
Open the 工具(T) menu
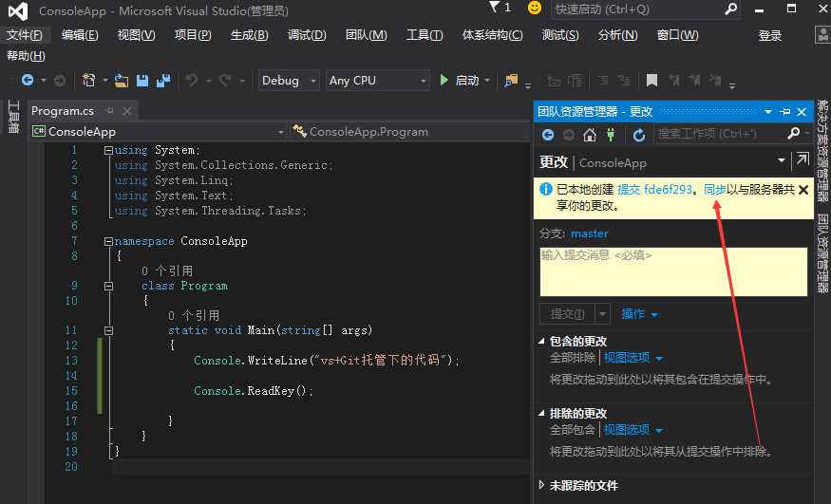tap(424, 35)
